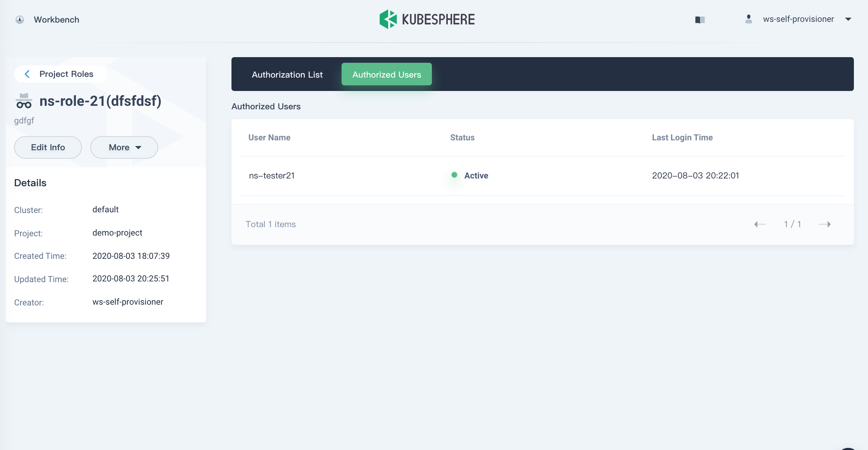The height and width of the screenshot is (450, 868).
Task: Click the previous page arrow in pagination
Action: (x=760, y=224)
